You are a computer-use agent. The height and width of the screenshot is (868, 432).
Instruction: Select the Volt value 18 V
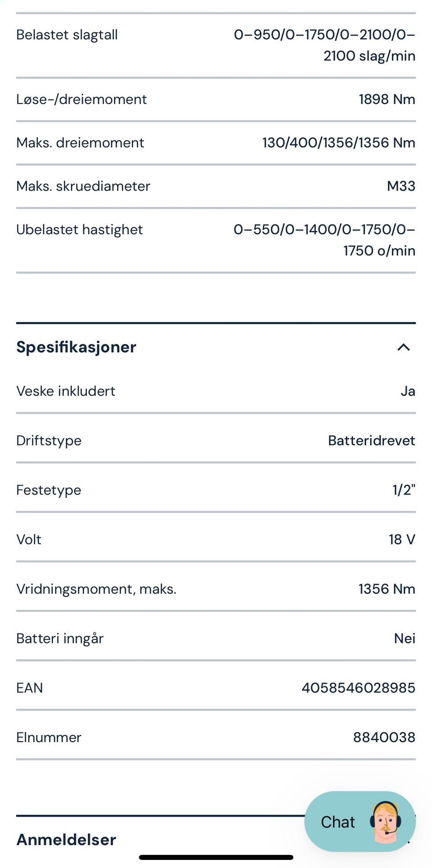pos(402,539)
